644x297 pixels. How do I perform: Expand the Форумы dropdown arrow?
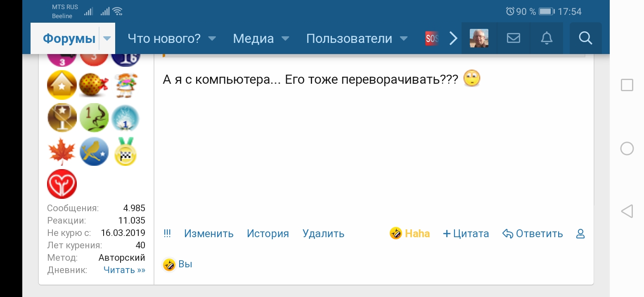coord(107,38)
